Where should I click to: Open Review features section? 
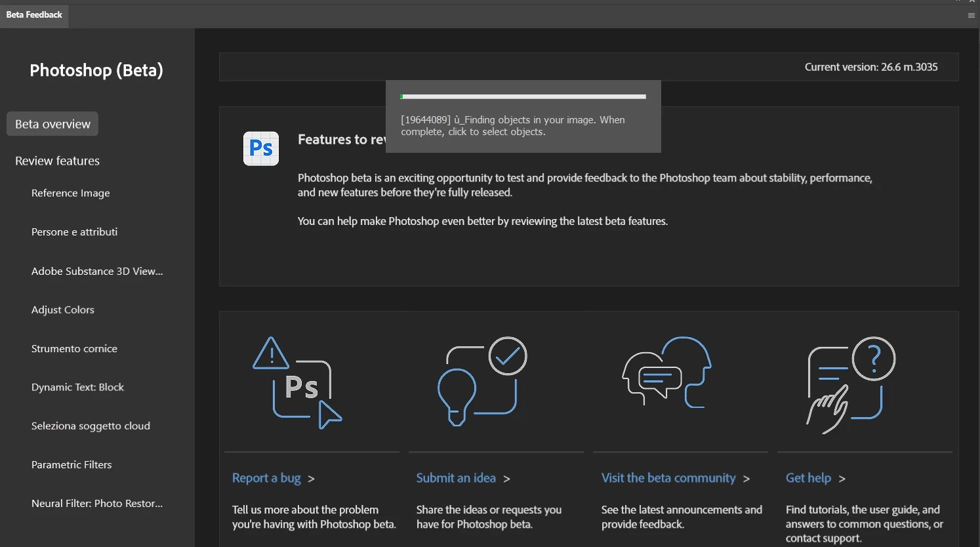58,161
